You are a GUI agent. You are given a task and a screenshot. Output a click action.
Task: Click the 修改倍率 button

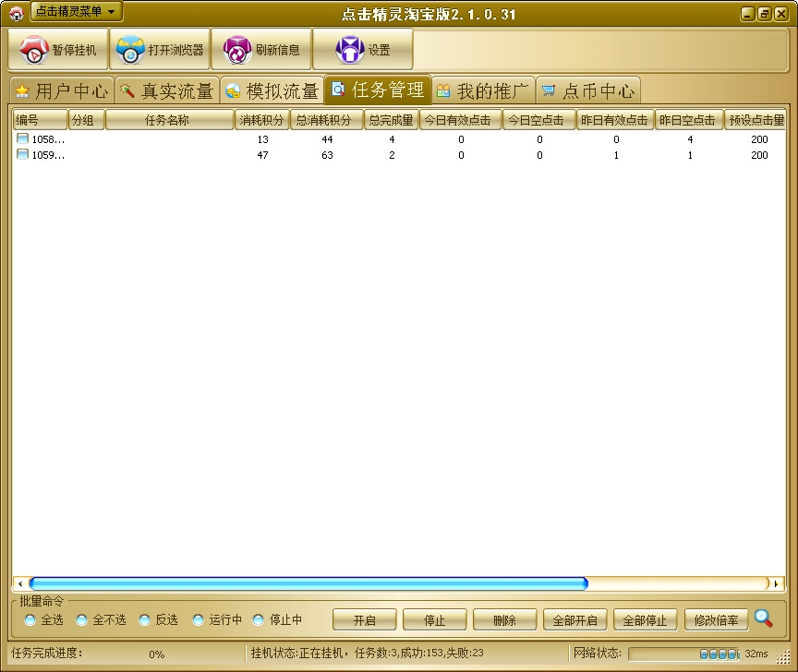click(716, 620)
